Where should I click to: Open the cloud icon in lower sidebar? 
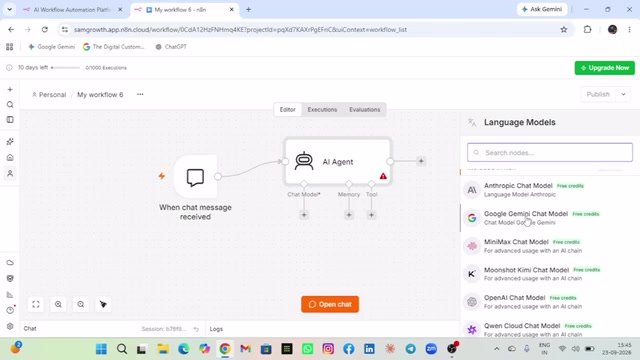pos(10,263)
